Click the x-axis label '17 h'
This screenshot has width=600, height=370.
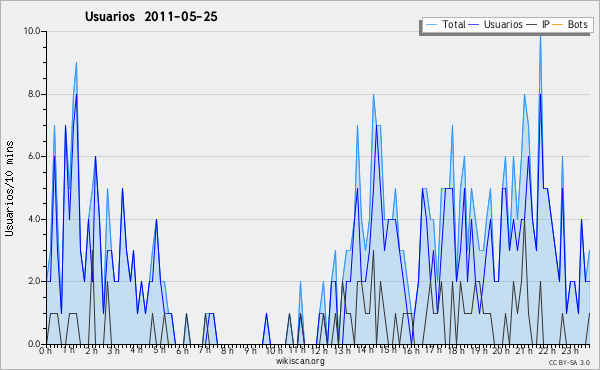click(x=433, y=350)
